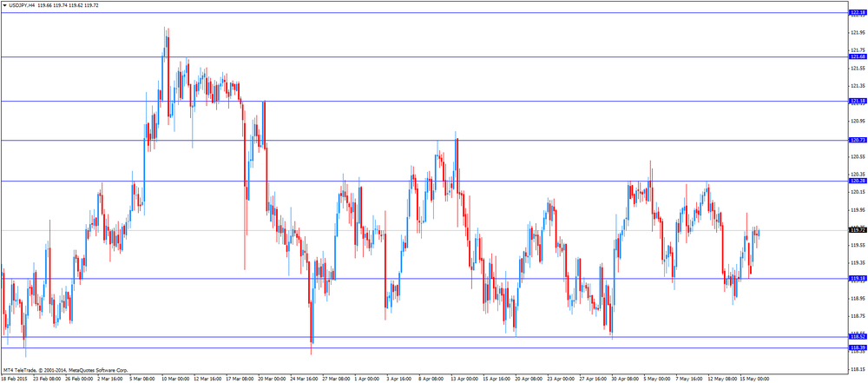
Task: Click the 5 May 00:00 time label
Action: pyautogui.click(x=656, y=380)
